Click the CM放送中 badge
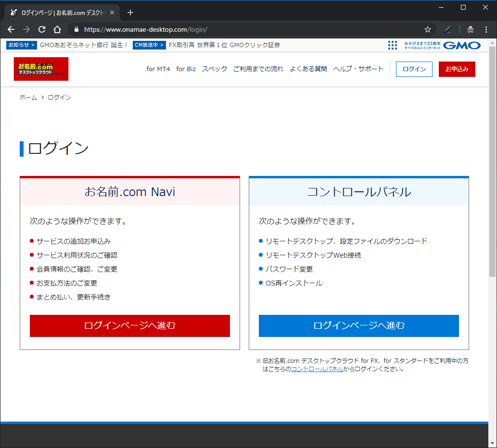The width and height of the screenshot is (497, 448). click(149, 45)
